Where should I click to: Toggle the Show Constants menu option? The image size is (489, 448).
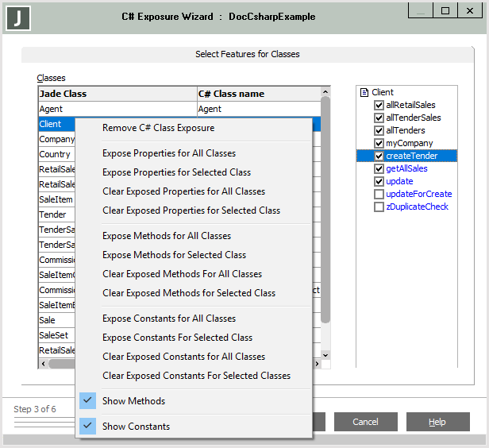194,427
